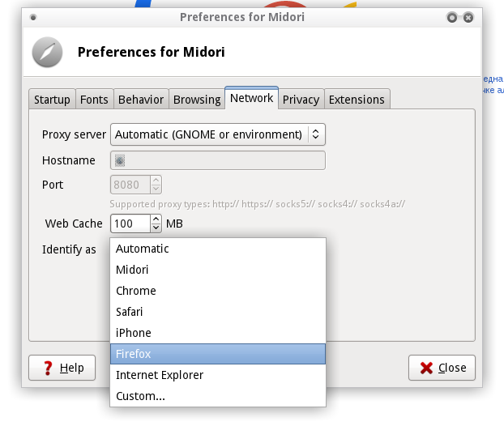The width and height of the screenshot is (504, 426).
Task: Go to the Browsing tab
Action: click(x=197, y=100)
